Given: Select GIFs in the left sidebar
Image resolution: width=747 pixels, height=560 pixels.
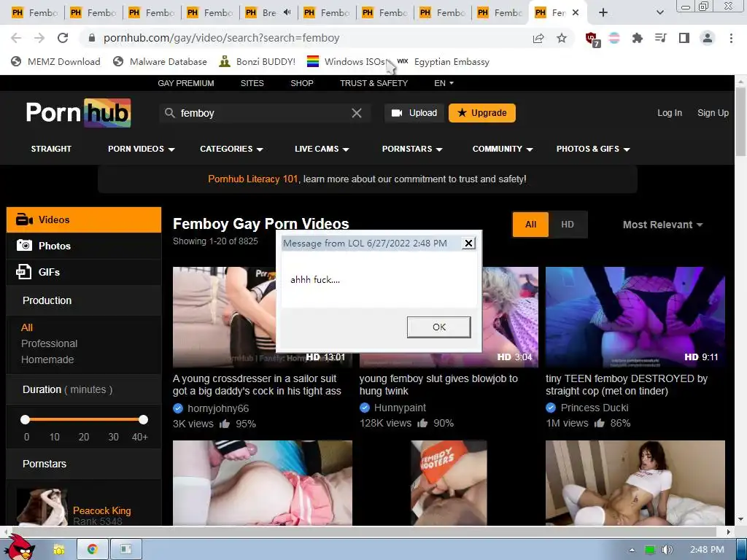Looking at the screenshot, I should pos(84,272).
